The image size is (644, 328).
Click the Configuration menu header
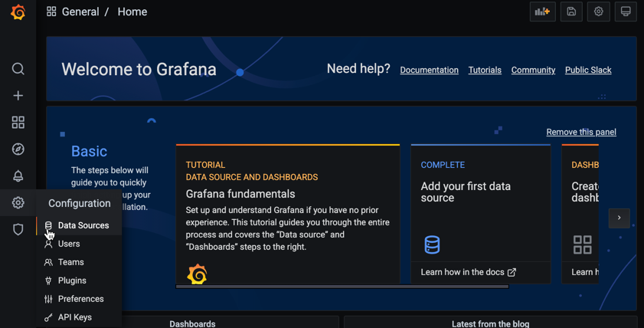(80, 203)
